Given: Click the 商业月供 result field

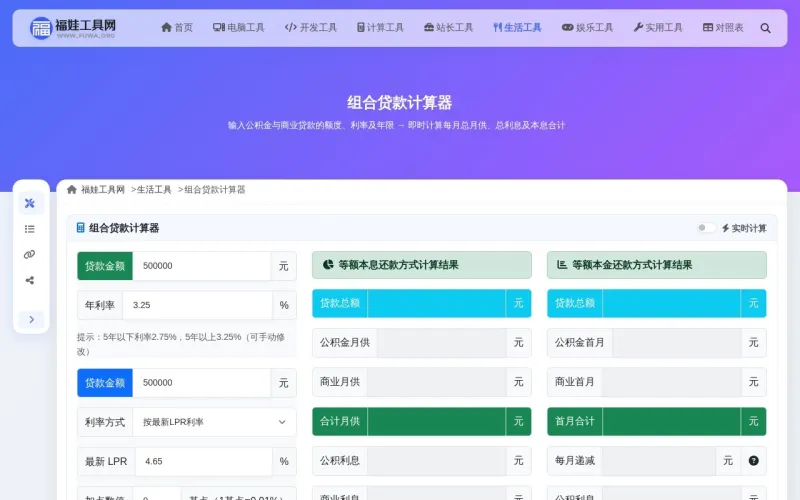Looking at the screenshot, I should (436, 382).
